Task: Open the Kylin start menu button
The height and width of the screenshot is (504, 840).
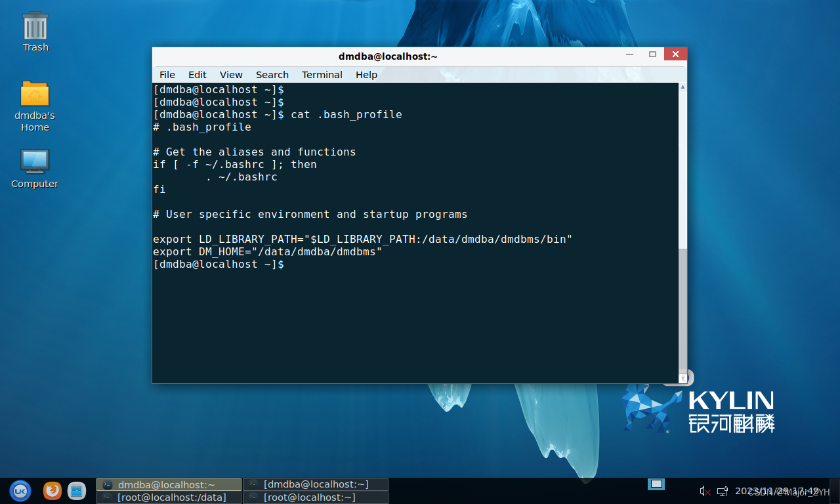Action: [20, 490]
